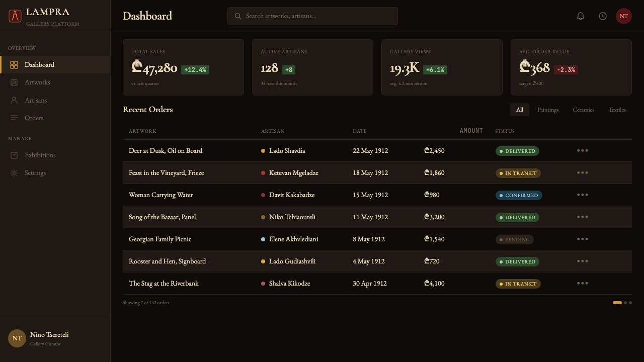The width and height of the screenshot is (644, 362).
Task: Click the search magnifier icon
Action: click(x=238, y=16)
